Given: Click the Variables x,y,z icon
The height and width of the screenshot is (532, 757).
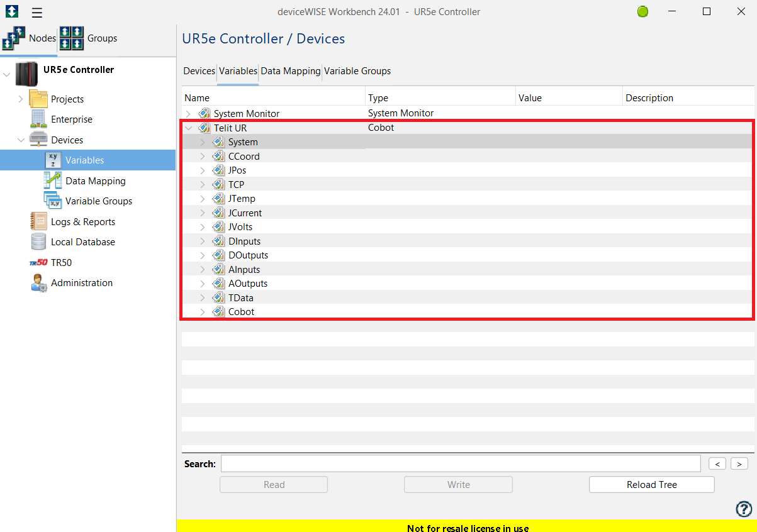Looking at the screenshot, I should 53,160.
